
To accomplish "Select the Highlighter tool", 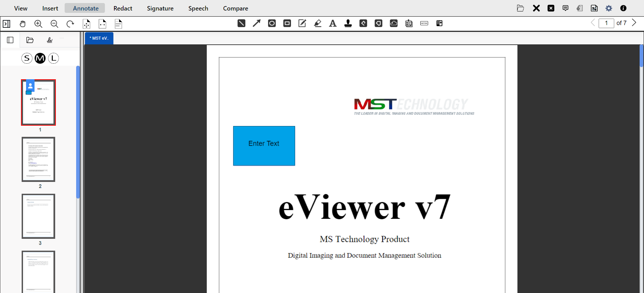I will (317, 23).
